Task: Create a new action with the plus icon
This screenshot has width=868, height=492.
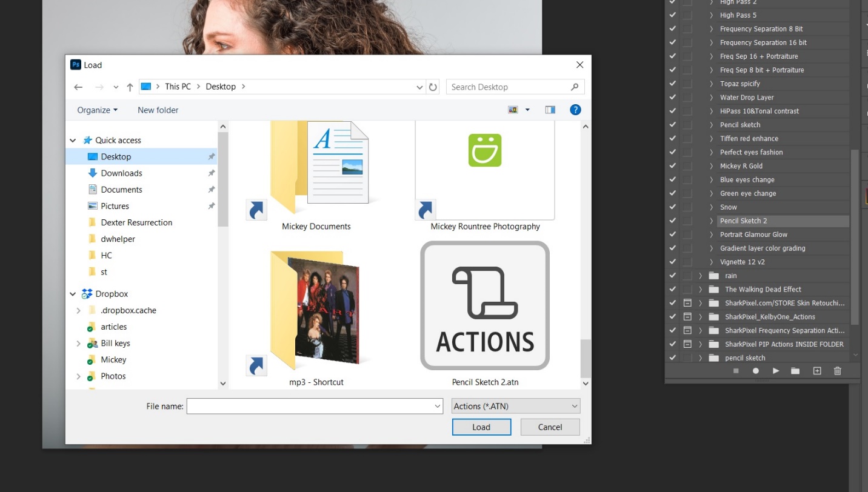Action: point(816,370)
